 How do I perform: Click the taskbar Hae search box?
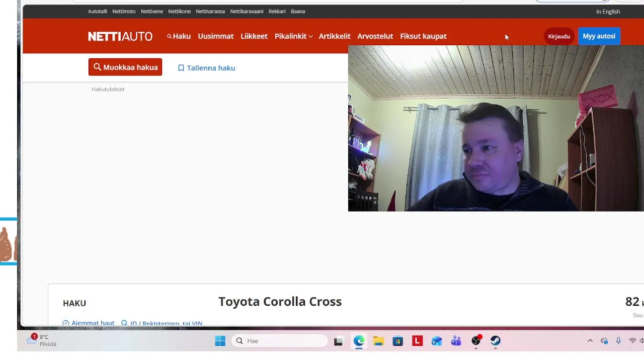[x=280, y=341]
